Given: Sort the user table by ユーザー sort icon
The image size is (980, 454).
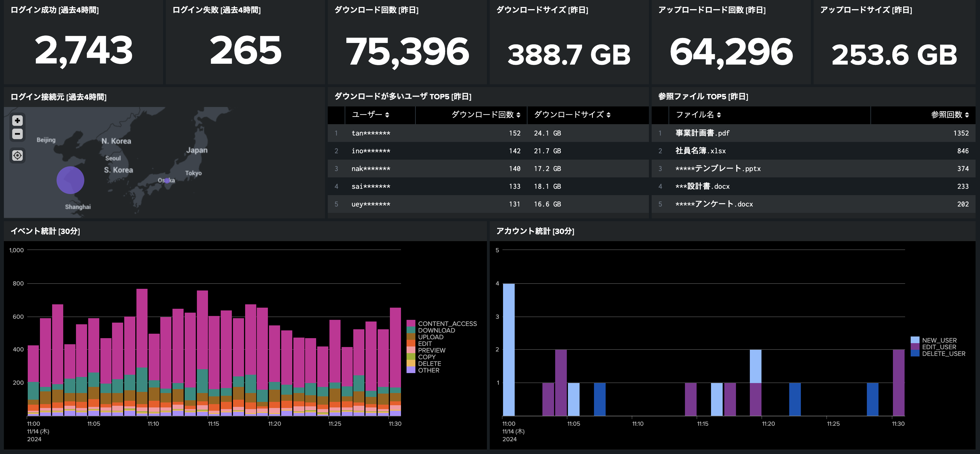Looking at the screenshot, I should [388, 115].
